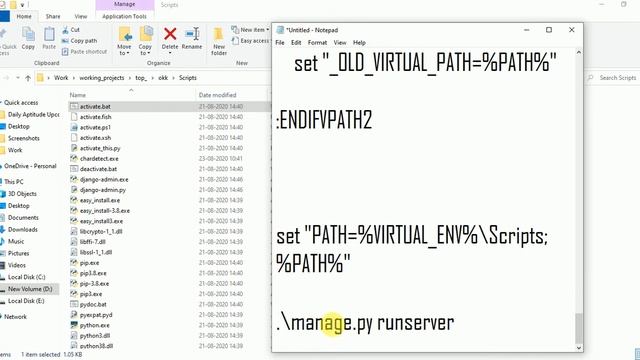Open New Volume (D:) in sidebar

(30, 289)
